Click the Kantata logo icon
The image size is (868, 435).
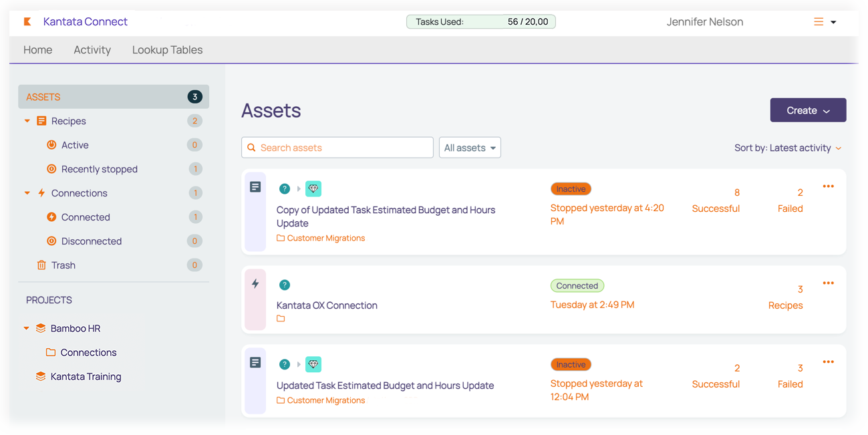pyautogui.click(x=27, y=22)
